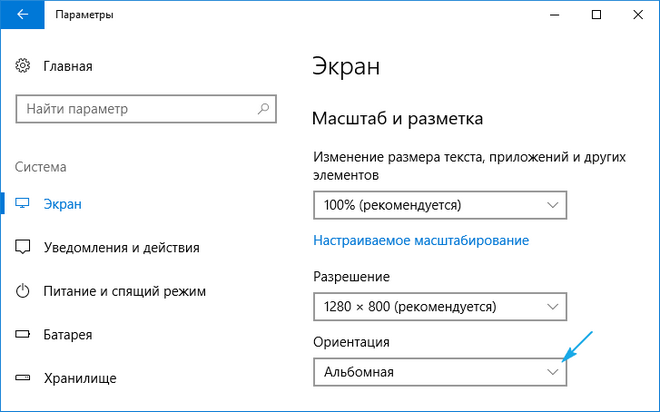Image resolution: width=660 pixels, height=412 pixels.
Task: Go to Питание и спящий режим
Action: 124,291
